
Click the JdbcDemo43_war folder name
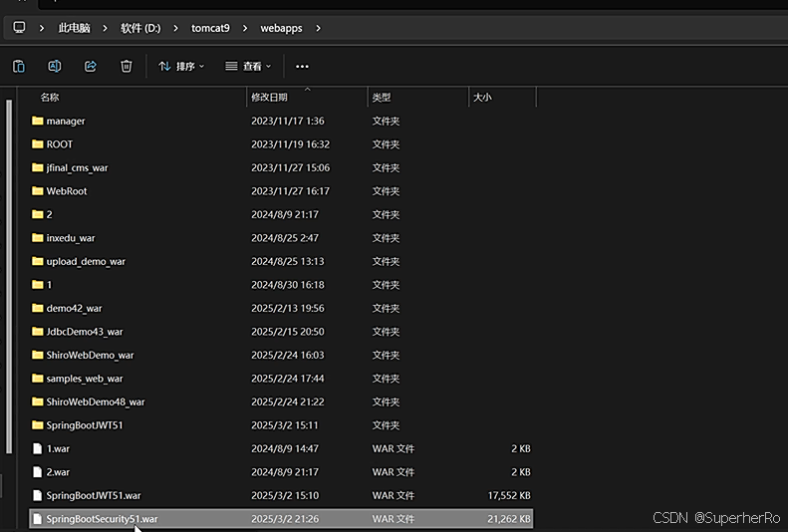tap(85, 332)
